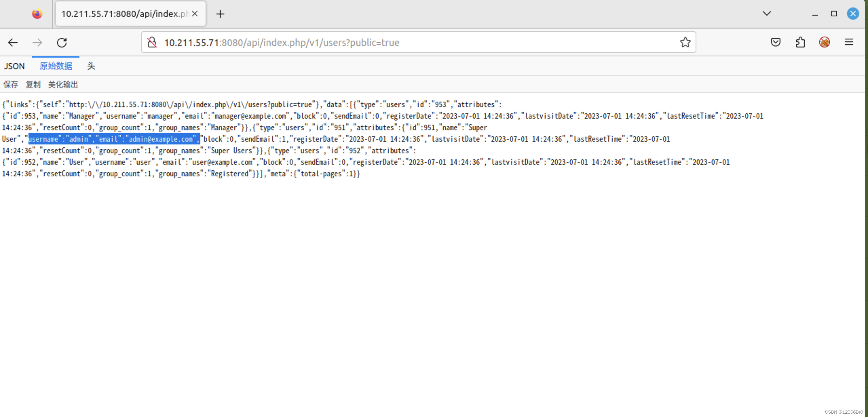The width and height of the screenshot is (868, 417).
Task: Bookmark this page with the star
Action: click(x=685, y=42)
